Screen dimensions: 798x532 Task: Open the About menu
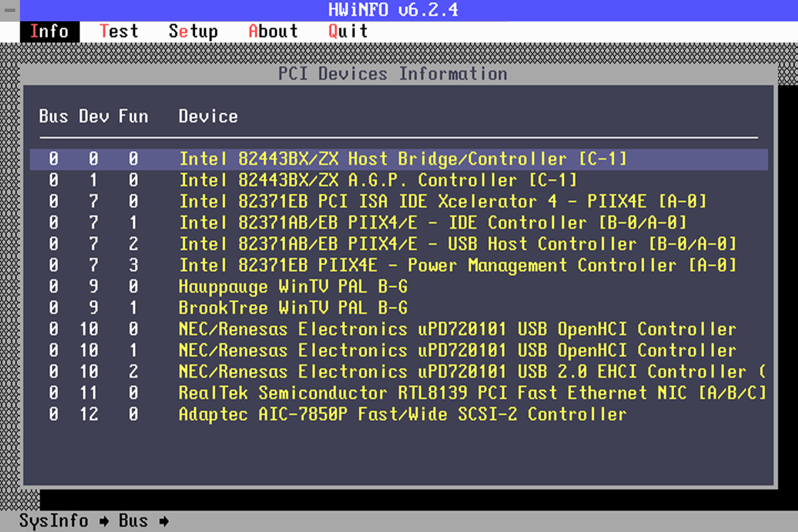(273, 31)
